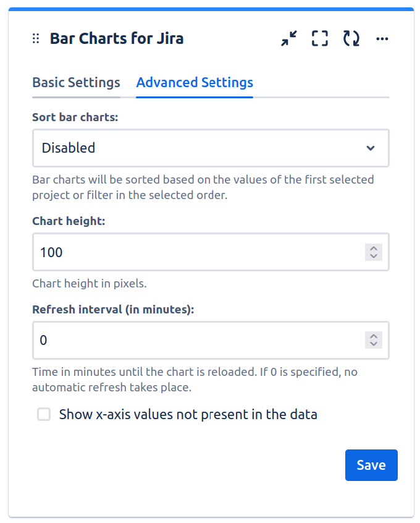Maximize gadget to full screen
This screenshot has height=523, width=420.
pyautogui.click(x=319, y=39)
